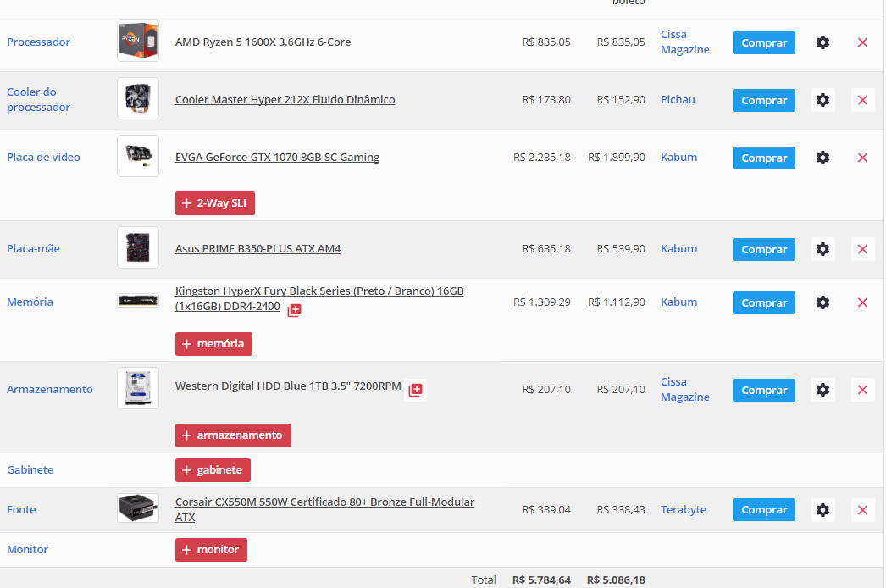Viewport: 886px width, 588px height.
Task: Click Comprar for the Cooler Master cooler
Action: click(764, 101)
